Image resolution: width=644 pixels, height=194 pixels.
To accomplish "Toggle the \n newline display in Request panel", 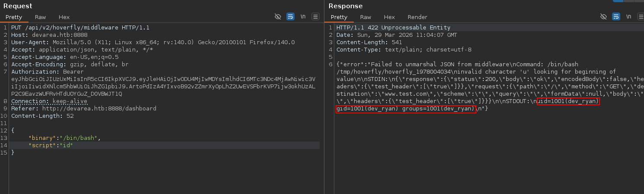I will pos(303,17).
